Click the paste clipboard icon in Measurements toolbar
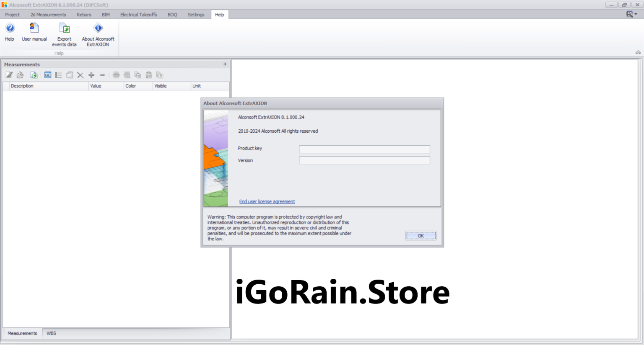The width and height of the screenshot is (644, 345). tap(148, 75)
